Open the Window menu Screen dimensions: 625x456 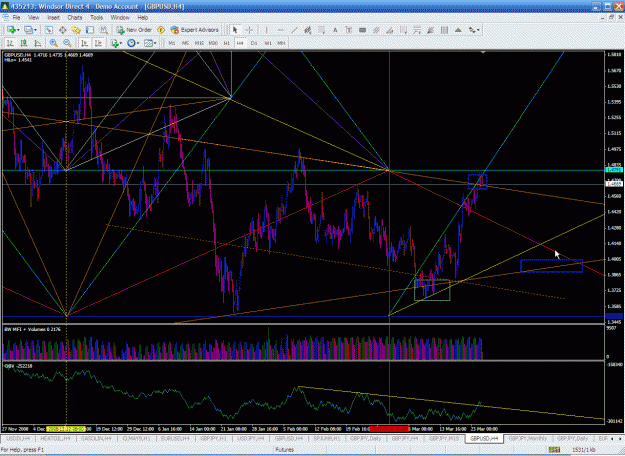click(x=120, y=18)
